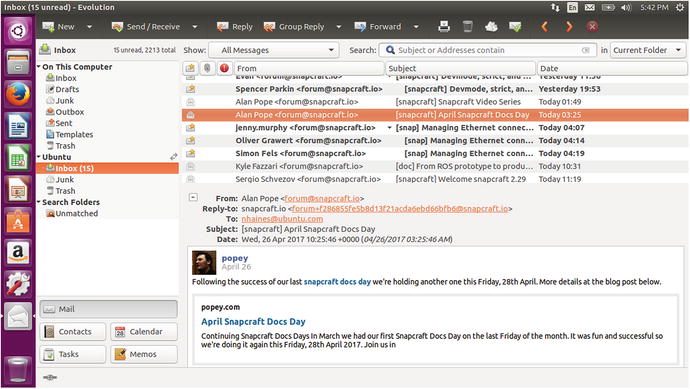Image resolution: width=690 pixels, height=389 pixels.
Task: Sort messages by Date column
Action: (612, 68)
